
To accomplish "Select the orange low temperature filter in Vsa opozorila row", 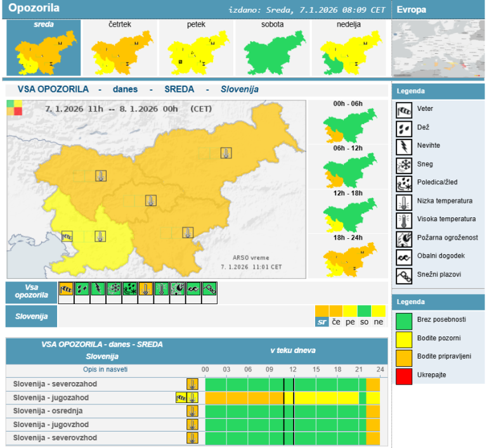I will [146, 289].
